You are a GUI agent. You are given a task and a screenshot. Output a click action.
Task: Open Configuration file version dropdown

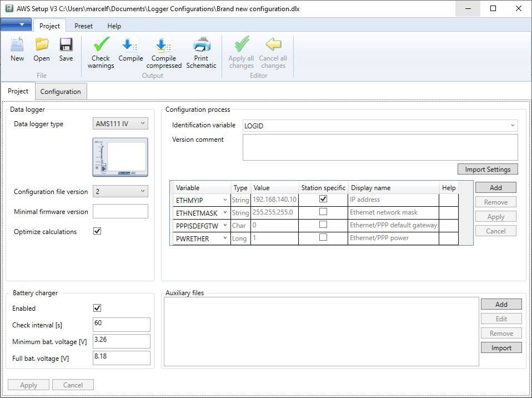pyautogui.click(x=121, y=192)
